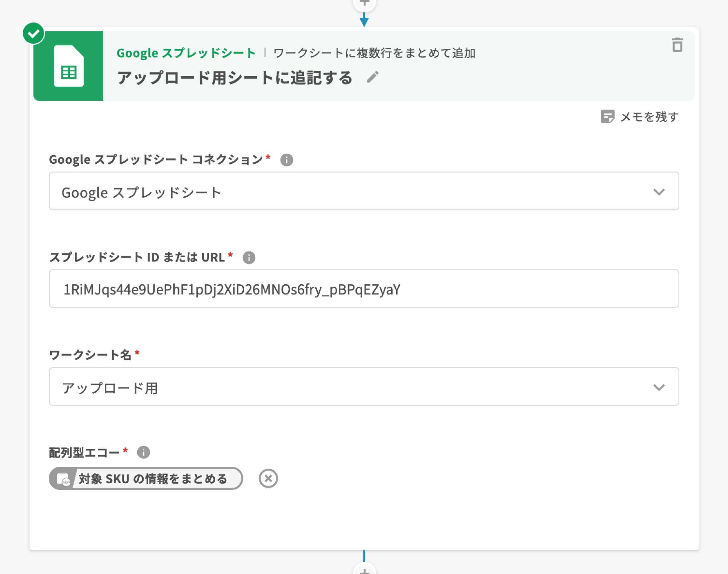Click the Google スプレッドシート connector name link
728x574 pixels.
[186, 53]
